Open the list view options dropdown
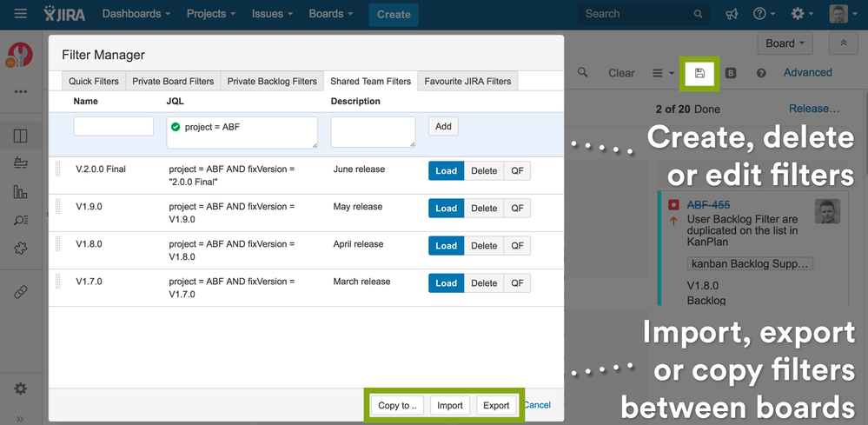 point(663,73)
